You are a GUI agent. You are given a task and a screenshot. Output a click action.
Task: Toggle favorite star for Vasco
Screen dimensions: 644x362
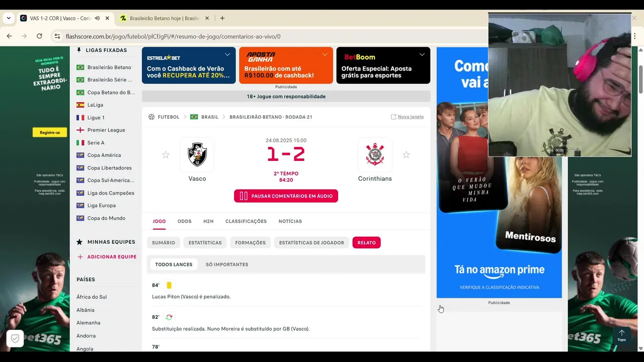click(x=166, y=155)
